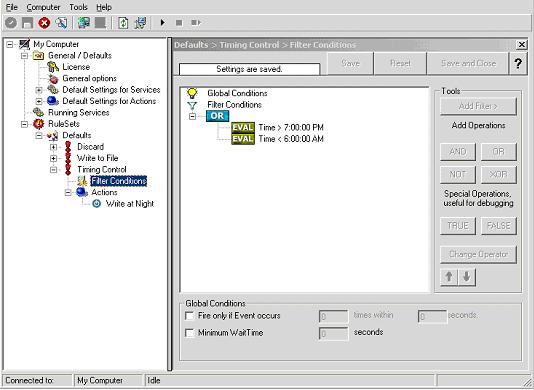Start the service with the play icon
This screenshot has width=534, height=390.
tap(162, 22)
